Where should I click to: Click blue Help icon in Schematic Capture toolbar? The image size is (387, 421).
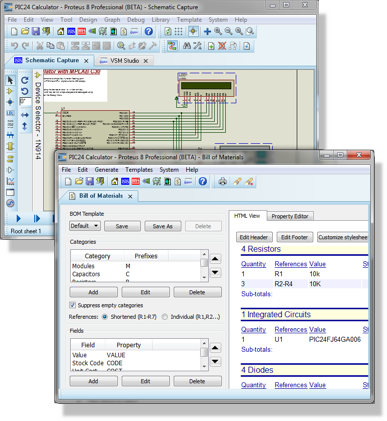149,31
